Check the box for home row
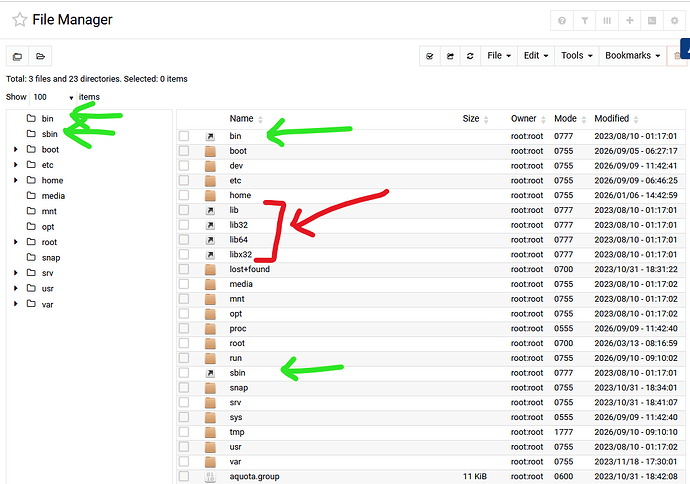Screen dimensions: 690x484 pos(184,195)
